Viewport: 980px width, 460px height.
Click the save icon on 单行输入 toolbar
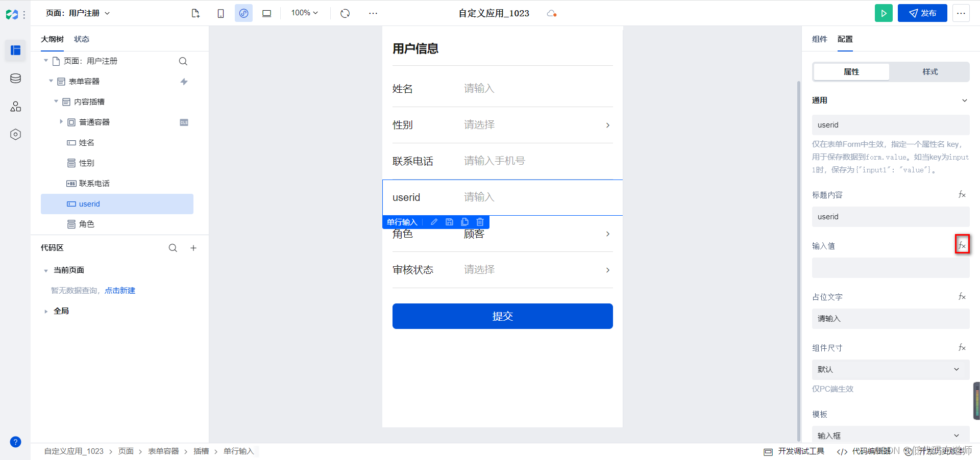[x=449, y=222]
